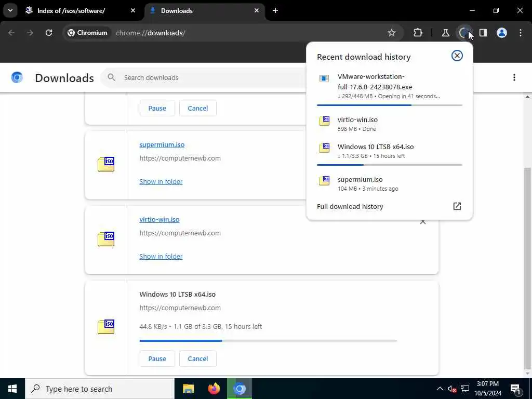Click Windows 10 LTSB download progress bar

(x=268, y=341)
